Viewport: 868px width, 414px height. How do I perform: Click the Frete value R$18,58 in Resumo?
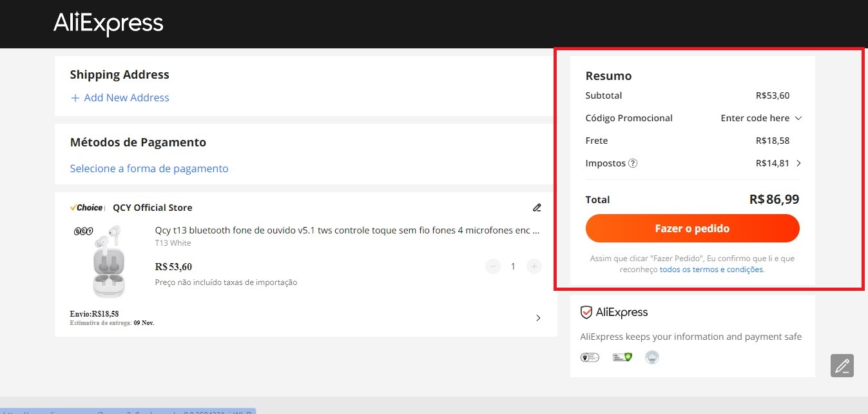click(x=773, y=141)
